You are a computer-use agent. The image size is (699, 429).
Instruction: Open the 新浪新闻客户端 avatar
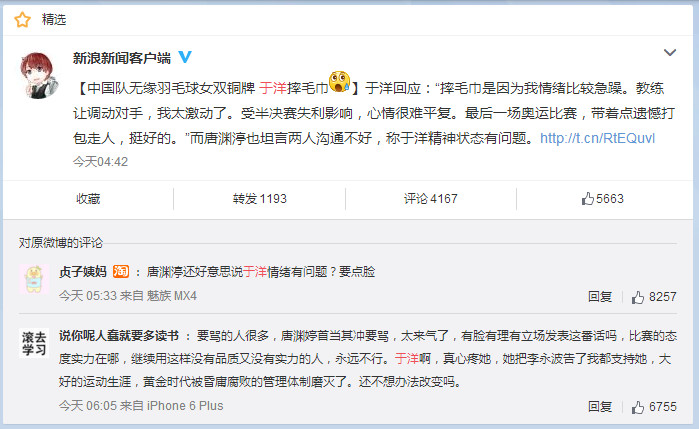pos(39,75)
